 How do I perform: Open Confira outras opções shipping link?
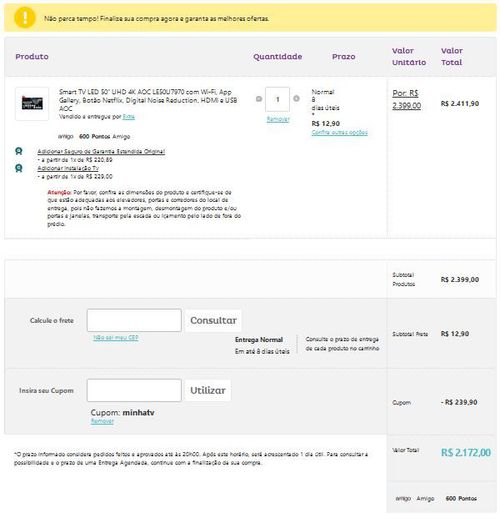click(340, 132)
